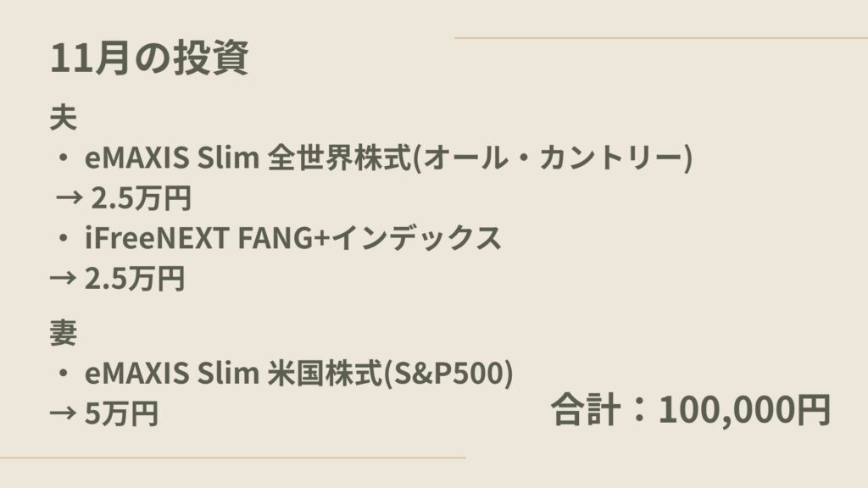Click the 妻 heading
Image resolution: width=868 pixels, height=488 pixels.
[x=64, y=333]
